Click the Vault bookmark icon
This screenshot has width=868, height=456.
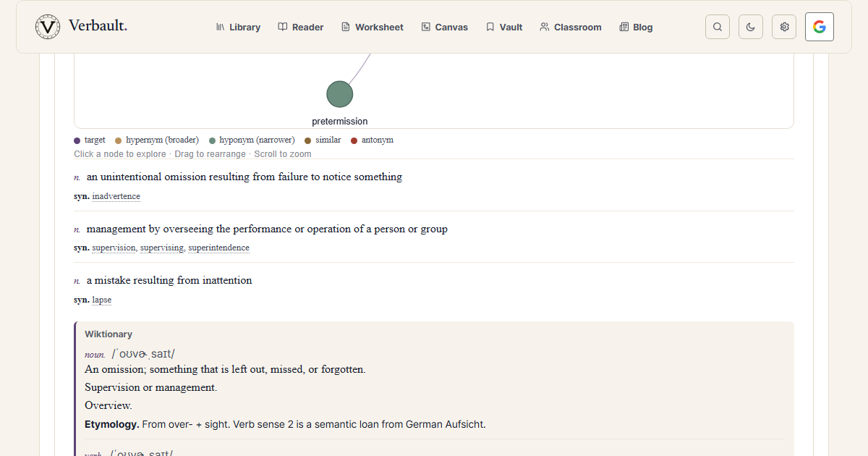pos(490,27)
